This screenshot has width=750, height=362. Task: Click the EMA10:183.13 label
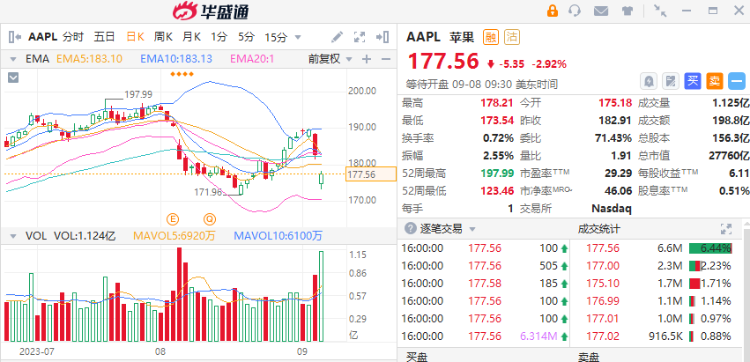(x=176, y=59)
